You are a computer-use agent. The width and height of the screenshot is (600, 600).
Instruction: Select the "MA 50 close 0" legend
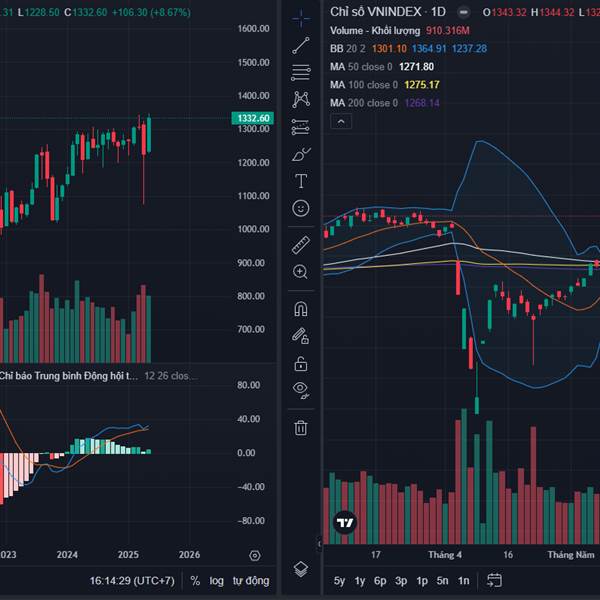coord(361,67)
